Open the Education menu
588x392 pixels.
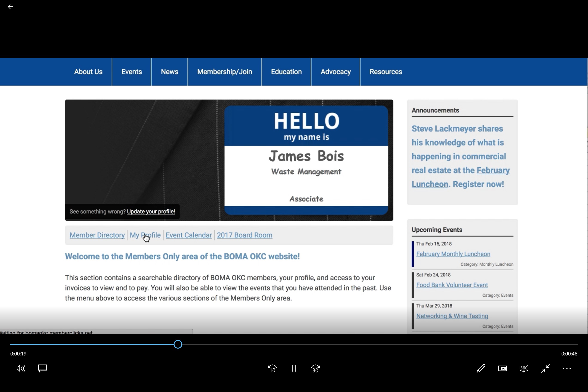(286, 72)
